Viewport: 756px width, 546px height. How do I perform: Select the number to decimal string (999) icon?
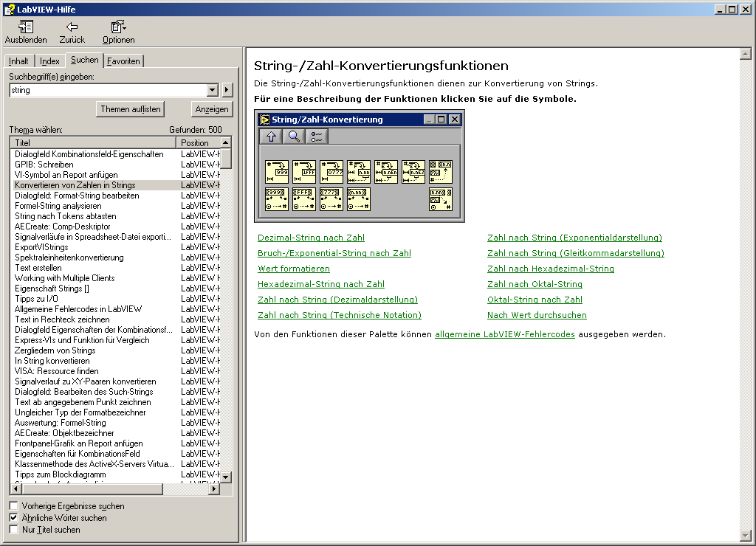[277, 172]
